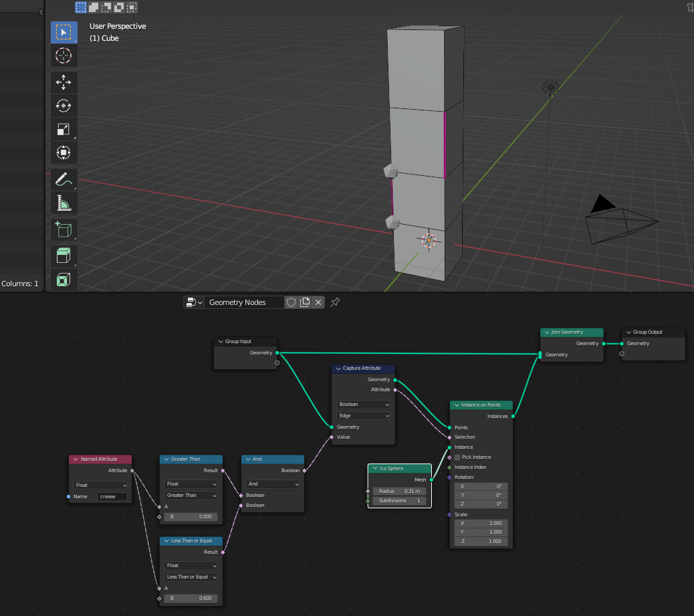Screen dimensions: 694x616
Task: Collapse the Instance on Points node
Action: click(x=457, y=405)
